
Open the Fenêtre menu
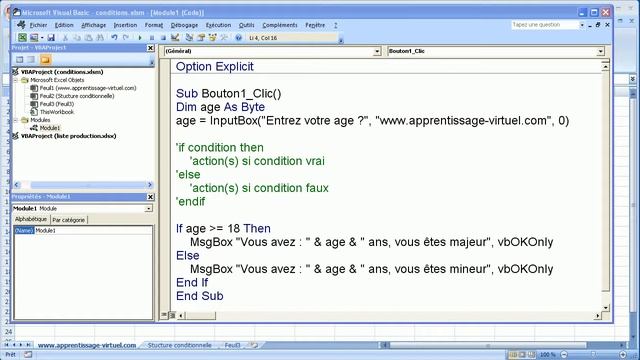(x=315, y=25)
